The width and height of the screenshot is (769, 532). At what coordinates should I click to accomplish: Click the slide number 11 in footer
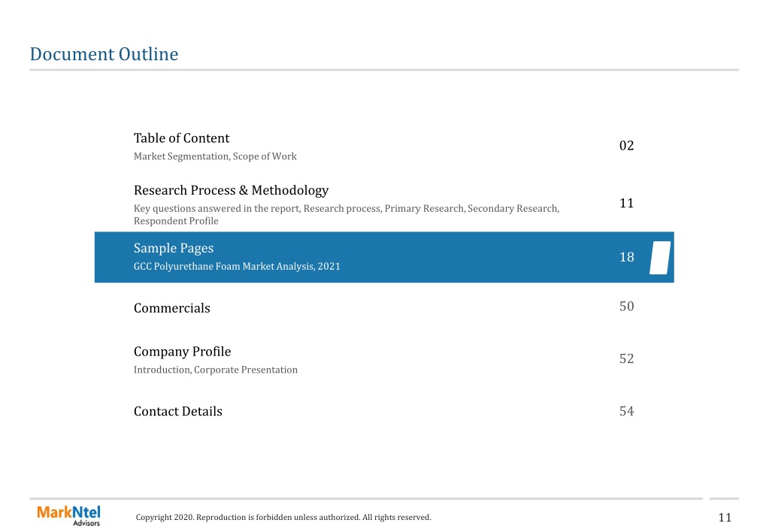coord(725,517)
